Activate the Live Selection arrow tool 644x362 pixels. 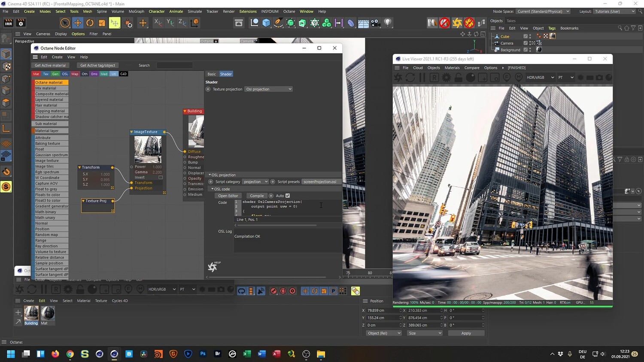(65, 23)
